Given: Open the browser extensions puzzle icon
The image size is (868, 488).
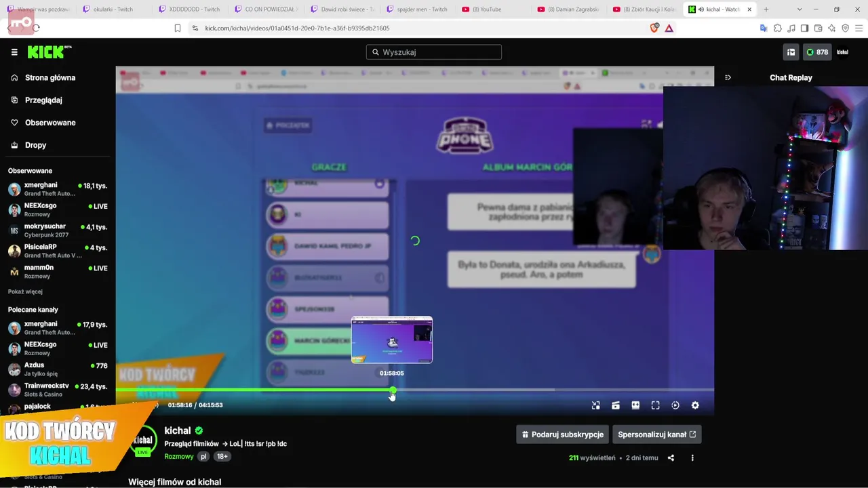Looking at the screenshot, I should [778, 28].
